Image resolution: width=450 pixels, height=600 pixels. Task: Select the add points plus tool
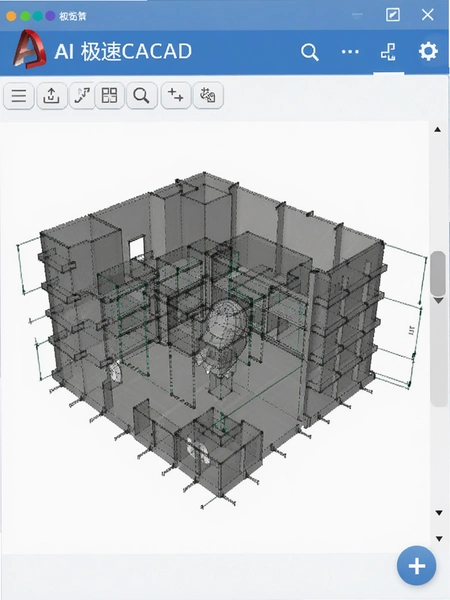click(176, 95)
